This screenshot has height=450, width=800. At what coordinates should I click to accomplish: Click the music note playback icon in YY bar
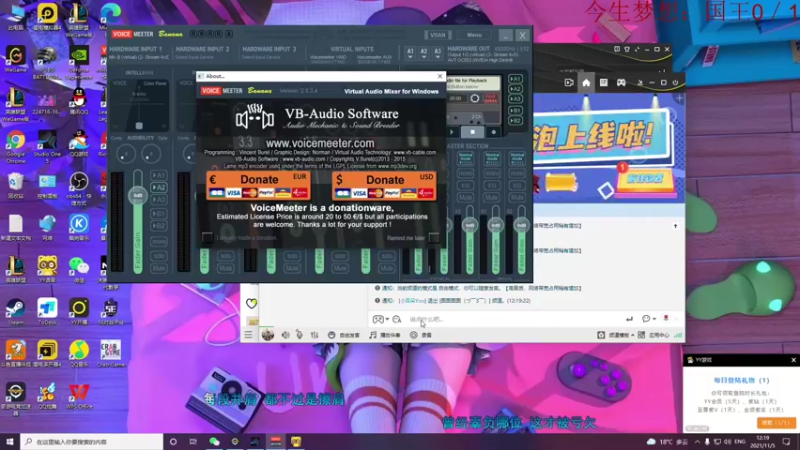point(373,335)
